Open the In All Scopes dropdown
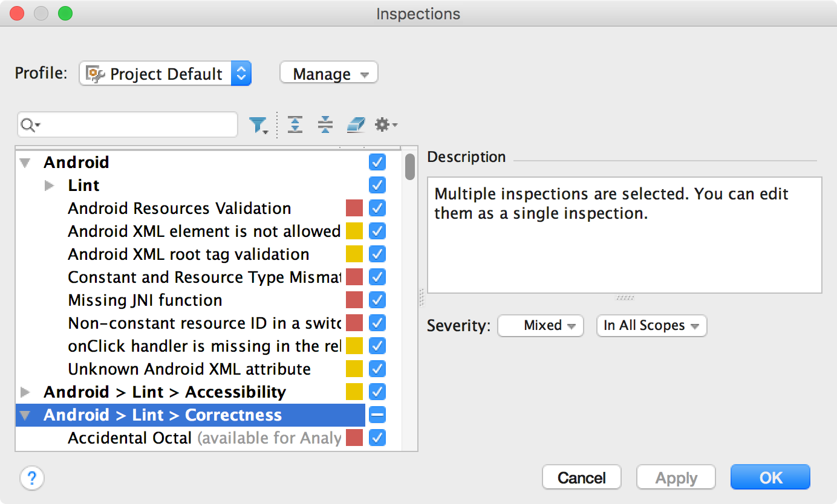 coord(651,326)
